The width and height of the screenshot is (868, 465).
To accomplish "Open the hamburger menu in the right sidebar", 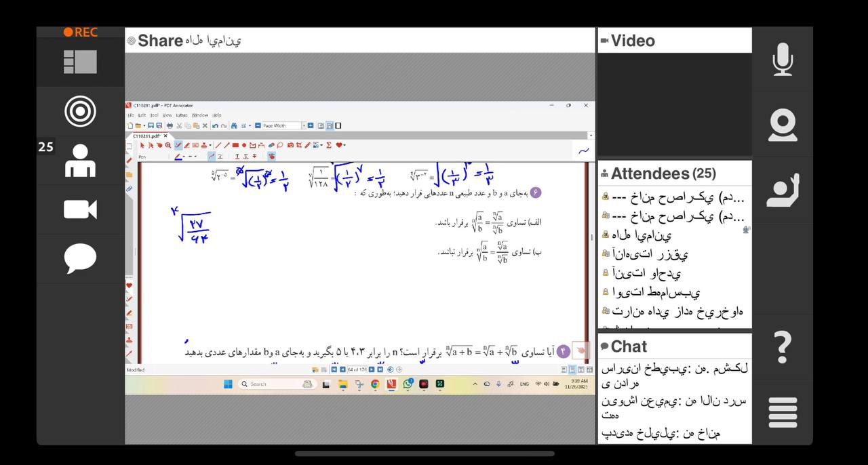I will pos(782,412).
